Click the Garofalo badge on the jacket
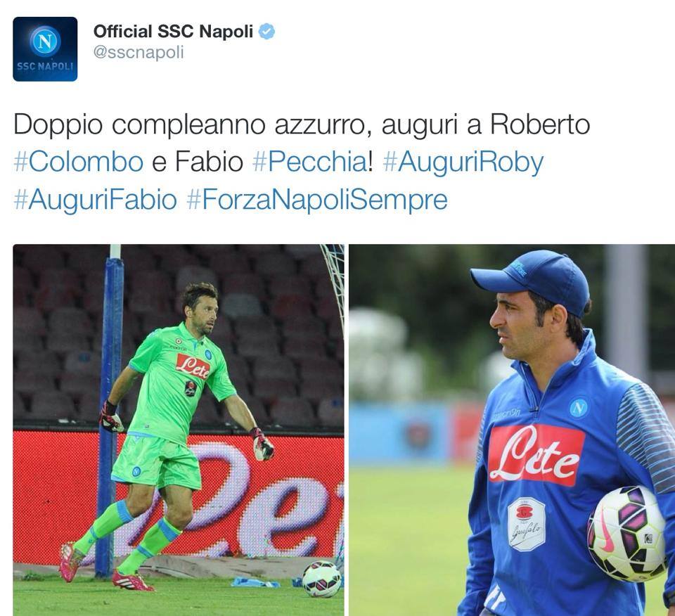 click(527, 525)
